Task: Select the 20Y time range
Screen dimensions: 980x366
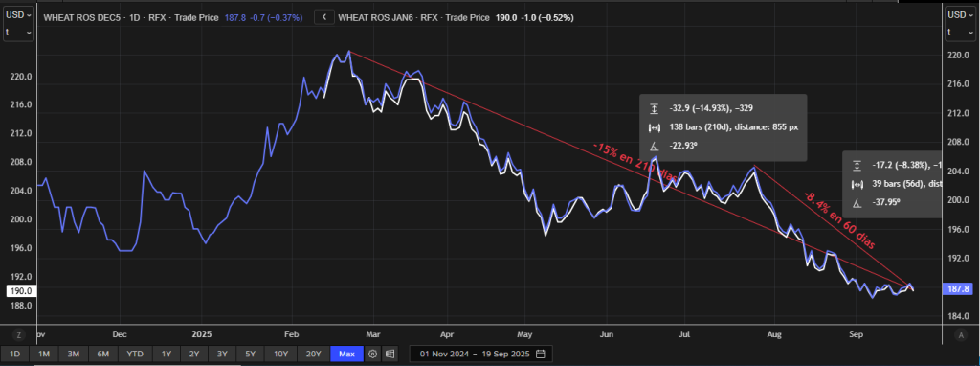Action: coord(313,355)
